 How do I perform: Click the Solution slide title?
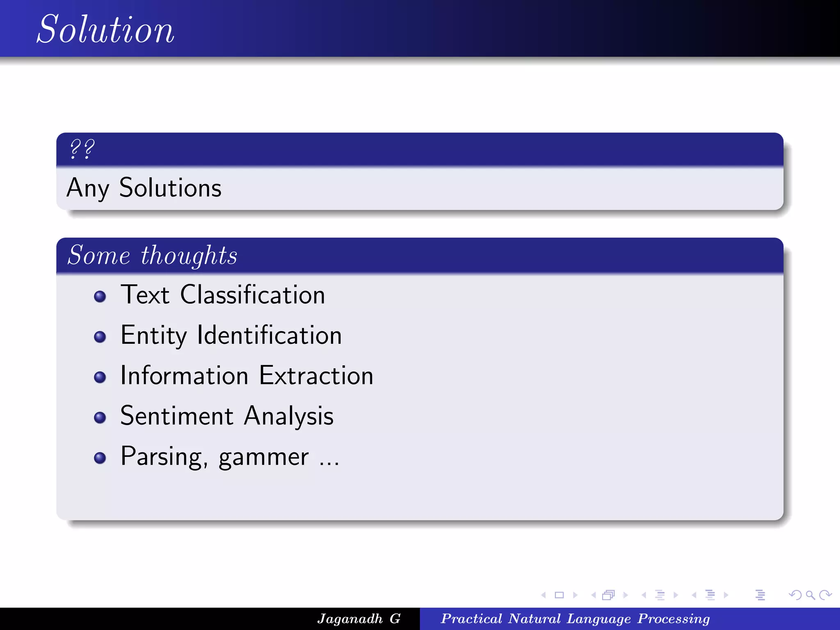[x=105, y=29]
